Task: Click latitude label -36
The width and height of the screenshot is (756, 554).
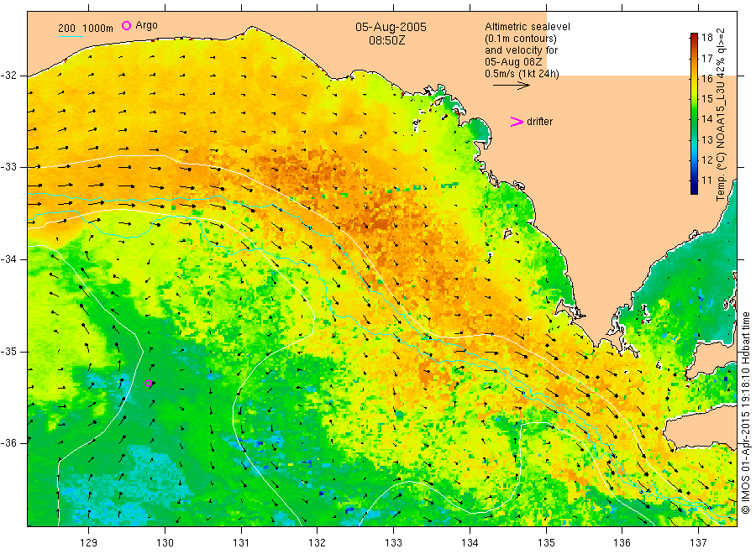Action: (x=8, y=443)
